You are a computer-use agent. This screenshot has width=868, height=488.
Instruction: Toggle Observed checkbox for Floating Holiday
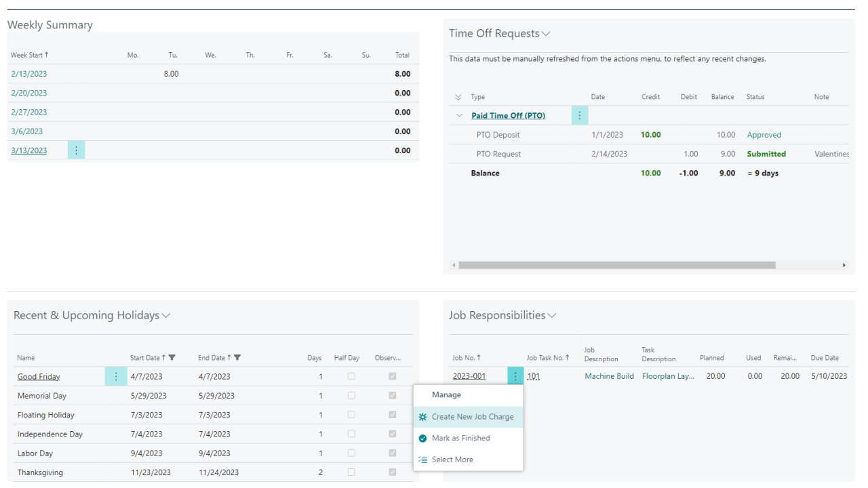[x=393, y=415]
